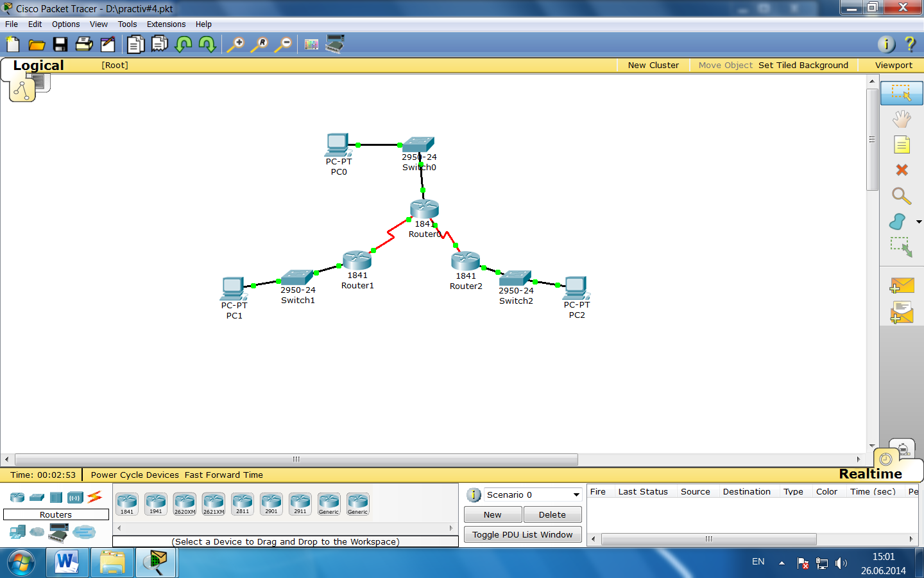This screenshot has height=578, width=924.
Task: Activate the Delete tool red X
Action: coord(902,170)
